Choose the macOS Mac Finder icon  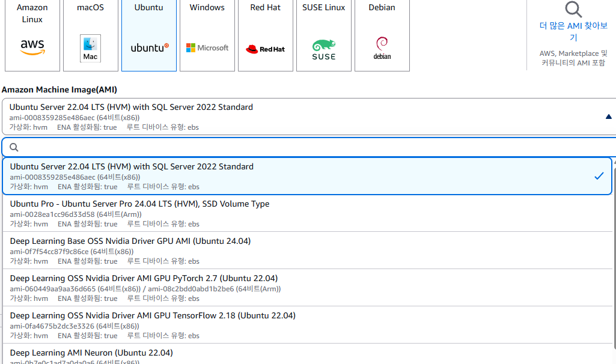tap(90, 48)
